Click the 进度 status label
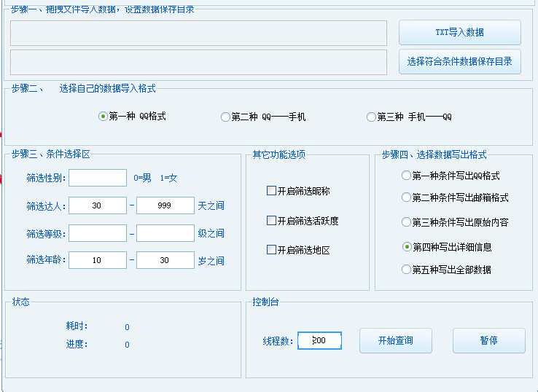Viewport: 538px width, 392px height. tap(77, 344)
